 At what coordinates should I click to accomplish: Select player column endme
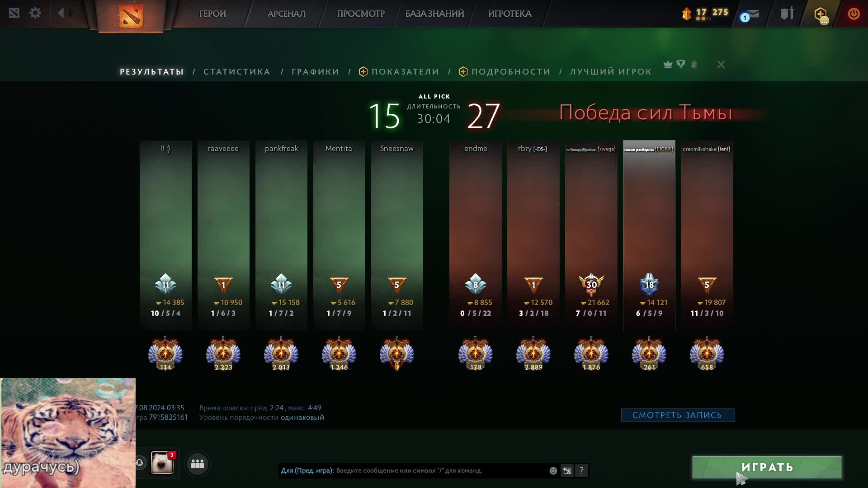476,235
